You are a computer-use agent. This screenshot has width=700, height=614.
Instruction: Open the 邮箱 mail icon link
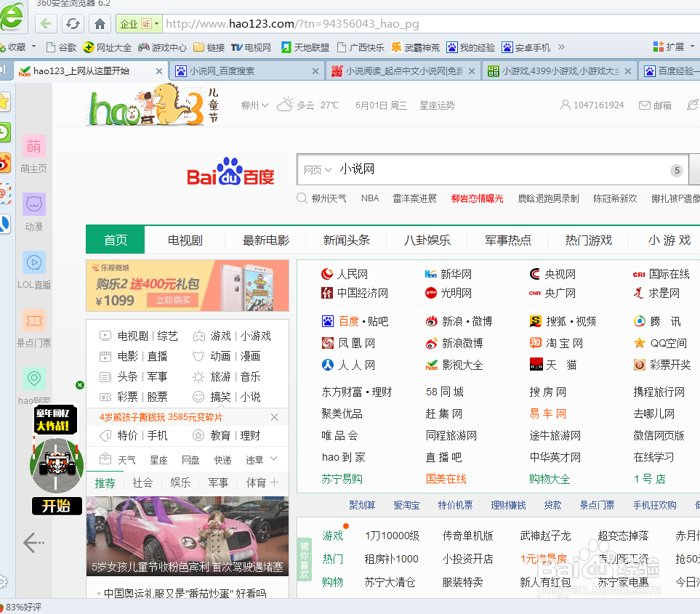[655, 105]
